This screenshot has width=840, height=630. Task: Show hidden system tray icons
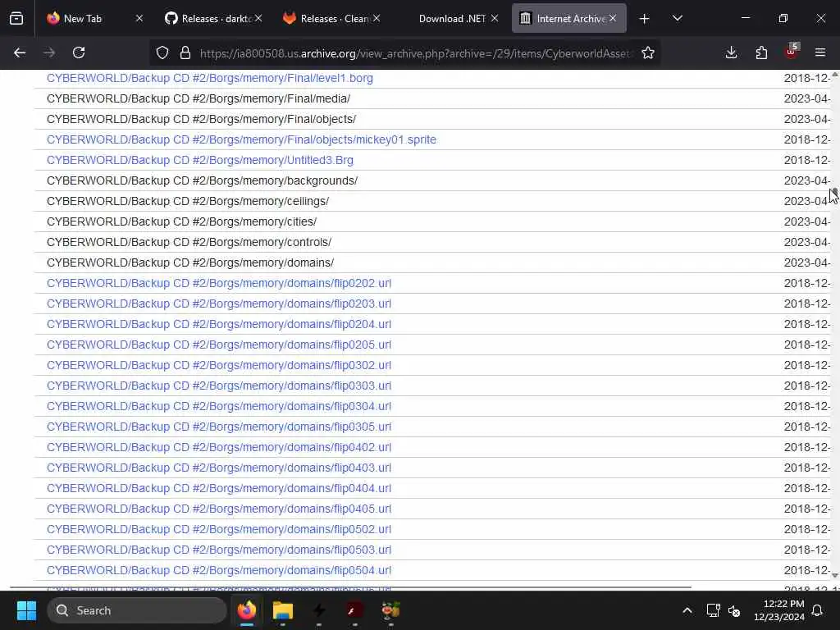point(687,610)
